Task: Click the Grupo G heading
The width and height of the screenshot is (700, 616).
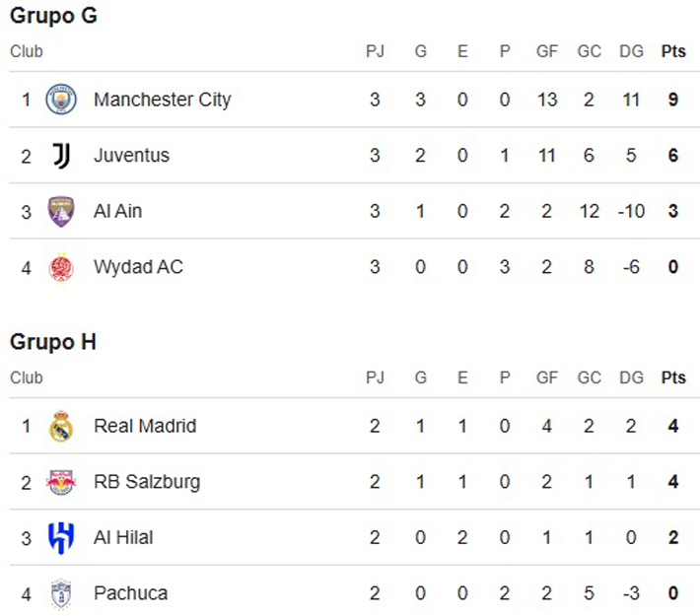Action: (x=53, y=17)
